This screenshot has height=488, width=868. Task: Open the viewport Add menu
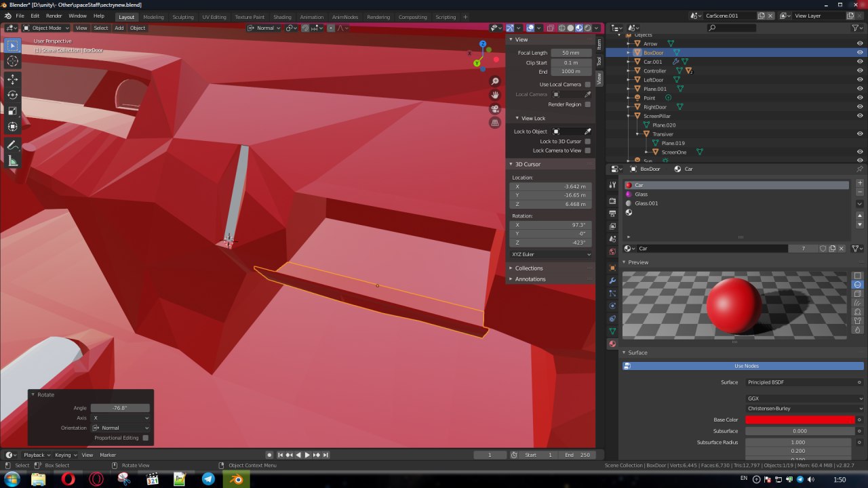[x=119, y=28]
